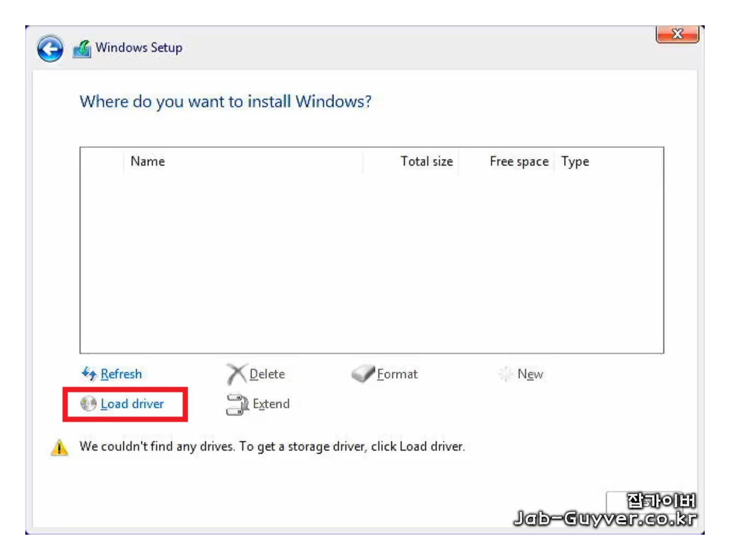Viewport: 730px width, 560px height.
Task: Close the Windows Setup dialog
Action: [677, 34]
